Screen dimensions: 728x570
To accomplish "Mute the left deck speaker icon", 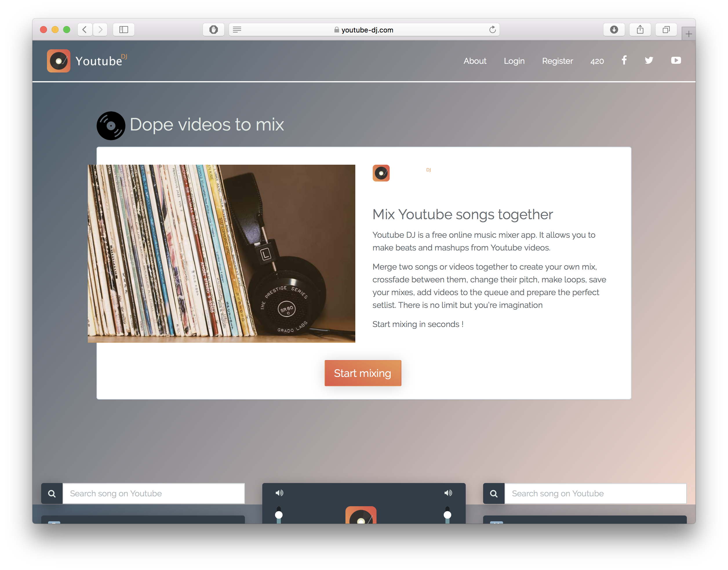I will coord(279,493).
